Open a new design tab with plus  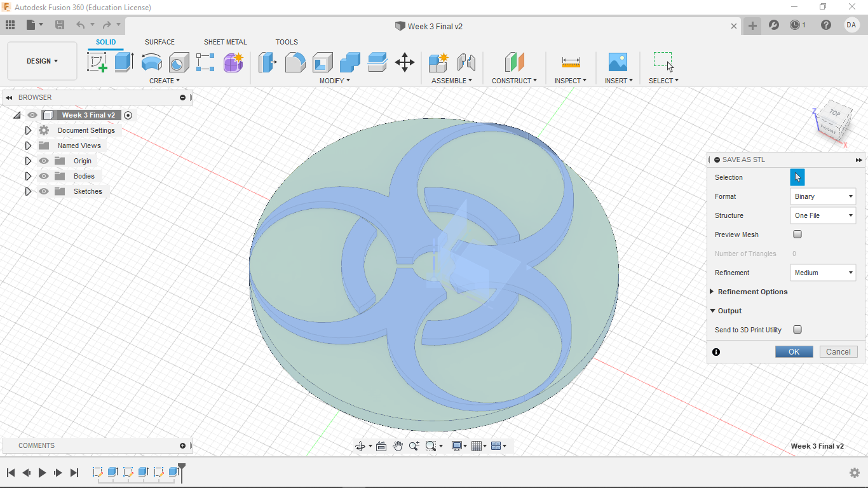point(752,25)
